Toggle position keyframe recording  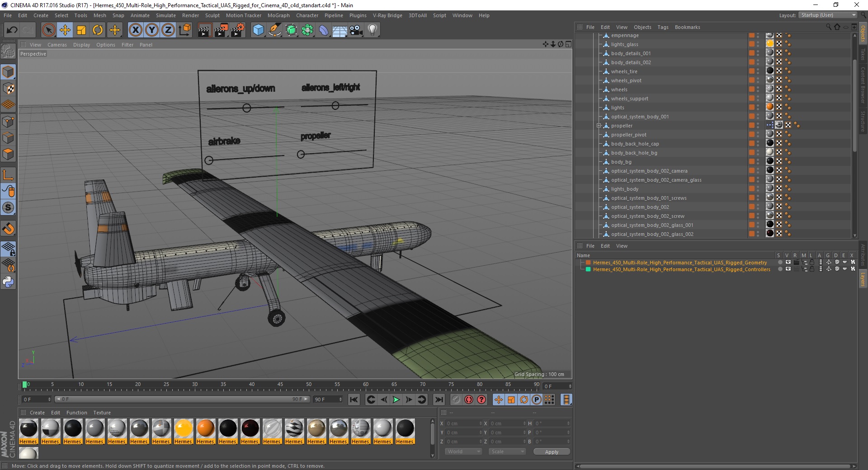tap(499, 399)
